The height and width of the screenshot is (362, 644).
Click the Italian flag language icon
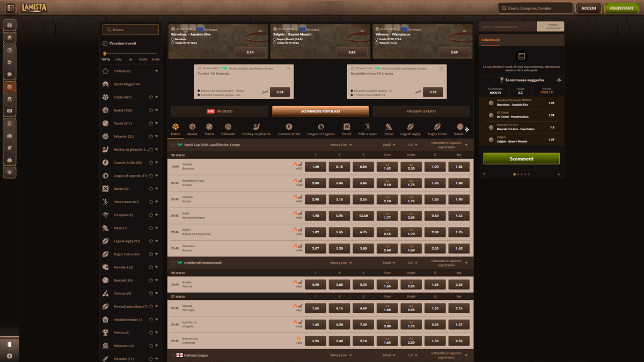pos(10,344)
